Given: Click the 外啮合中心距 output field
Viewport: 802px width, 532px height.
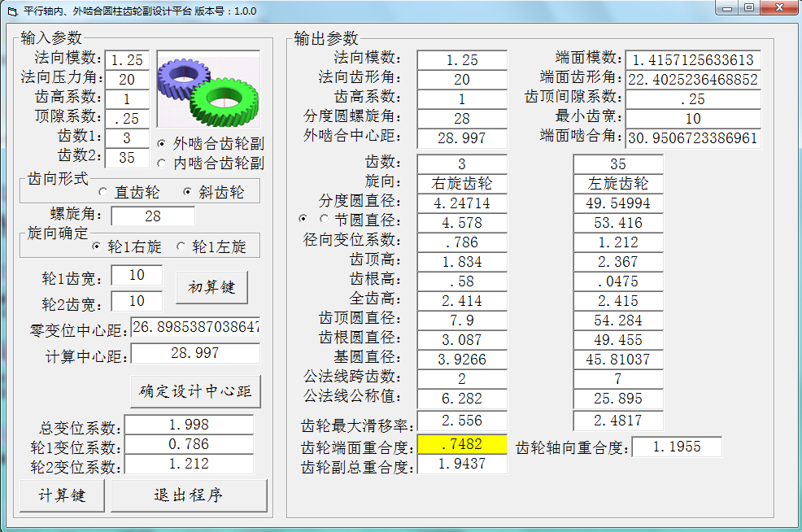Looking at the screenshot, I should [x=462, y=138].
